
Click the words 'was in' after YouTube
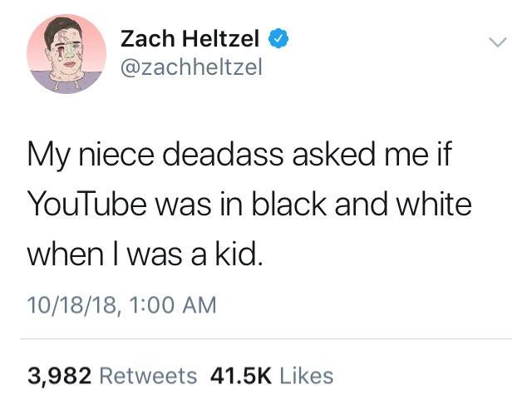click(x=205, y=204)
